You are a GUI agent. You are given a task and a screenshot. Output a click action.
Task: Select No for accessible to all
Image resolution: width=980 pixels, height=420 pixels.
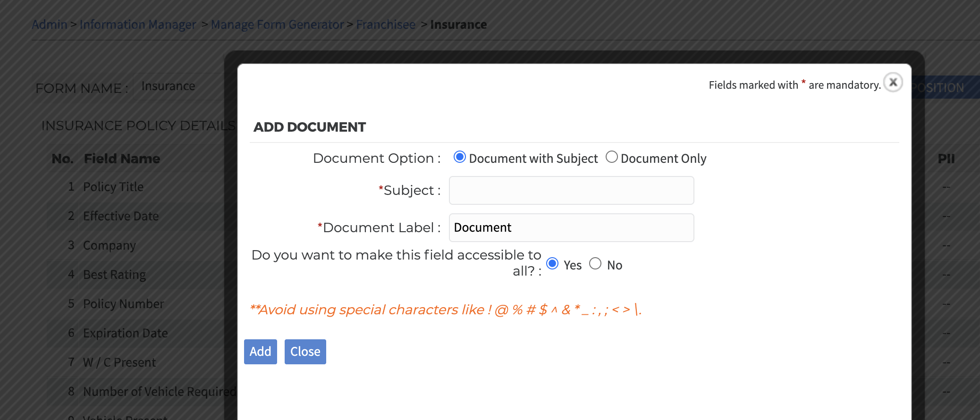595,263
